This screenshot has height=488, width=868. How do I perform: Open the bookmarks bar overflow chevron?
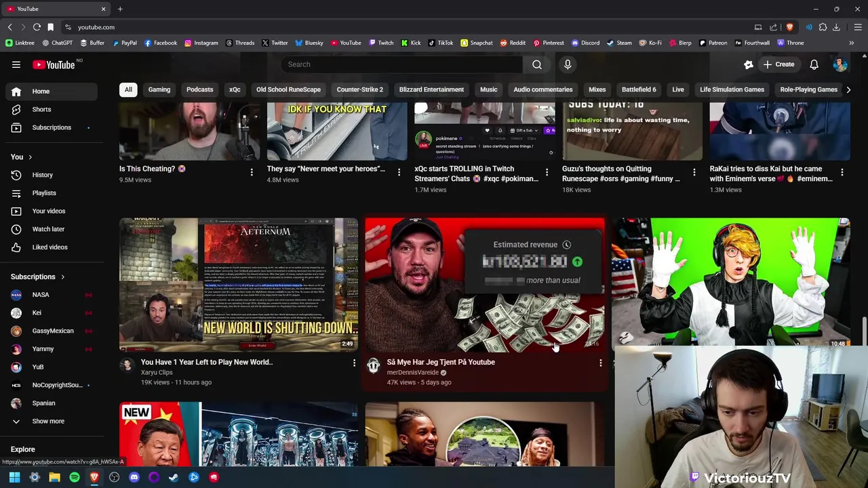(x=851, y=43)
